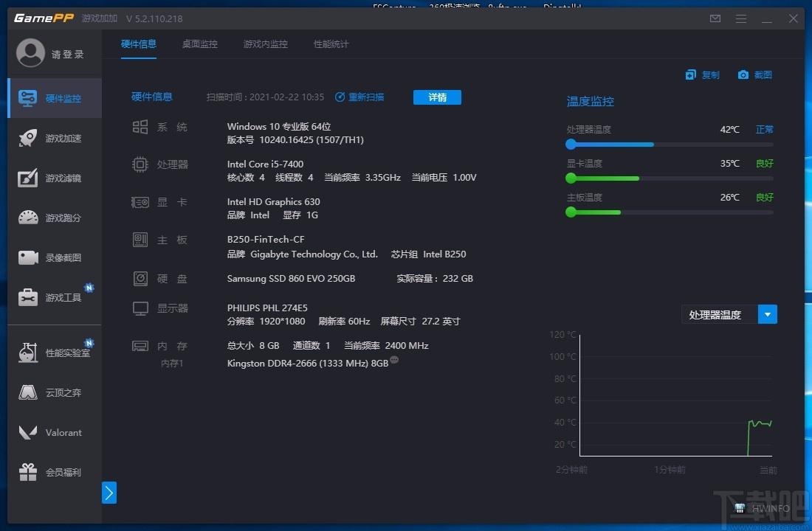This screenshot has width=812, height=531.
Task: Open 录像截图 camera icon
Action: (28, 257)
